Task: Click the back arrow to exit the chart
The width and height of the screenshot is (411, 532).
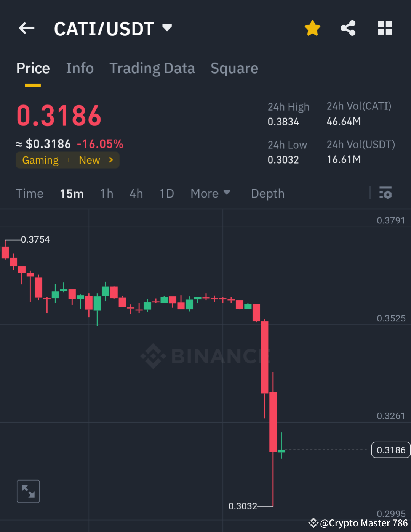Action: click(26, 28)
